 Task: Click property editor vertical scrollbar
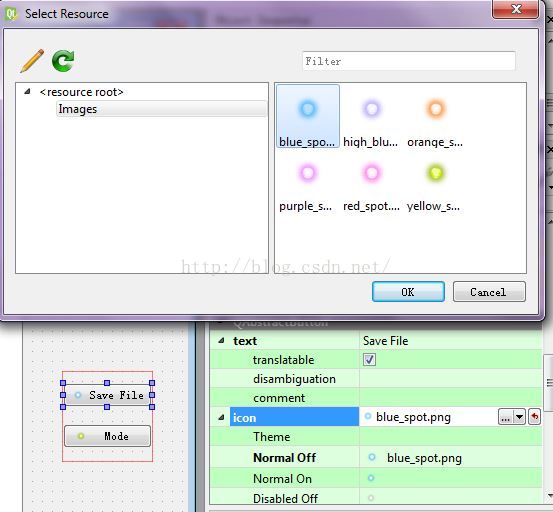click(x=548, y=383)
